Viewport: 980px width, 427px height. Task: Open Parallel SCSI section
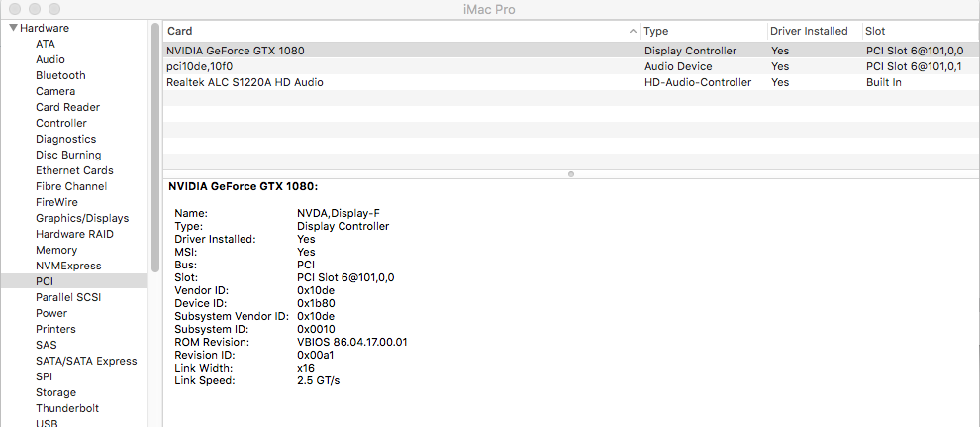pos(68,297)
